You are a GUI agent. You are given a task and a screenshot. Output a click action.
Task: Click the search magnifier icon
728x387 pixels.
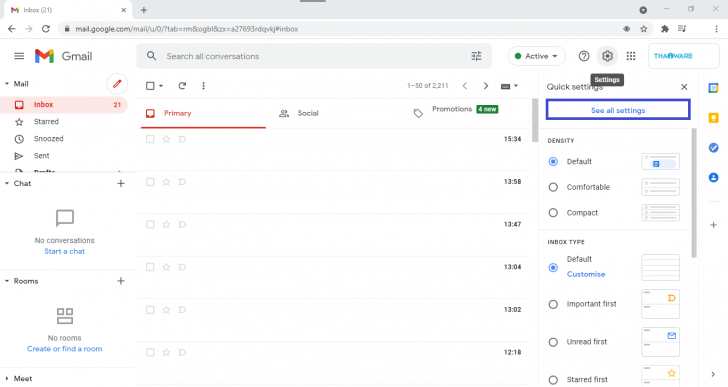(x=151, y=56)
